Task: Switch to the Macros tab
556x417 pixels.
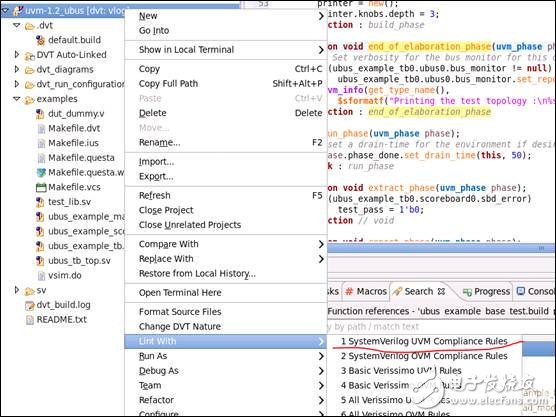Action: click(x=365, y=291)
